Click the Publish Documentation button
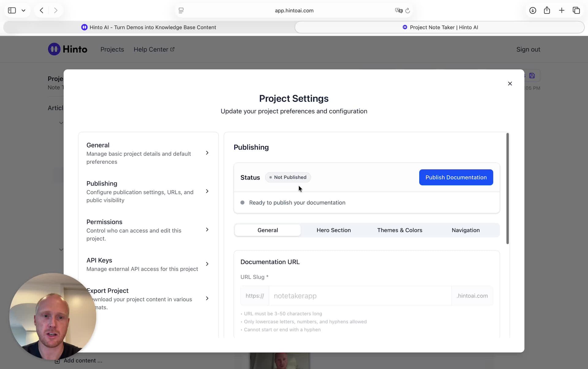The image size is (588, 369). (x=456, y=177)
